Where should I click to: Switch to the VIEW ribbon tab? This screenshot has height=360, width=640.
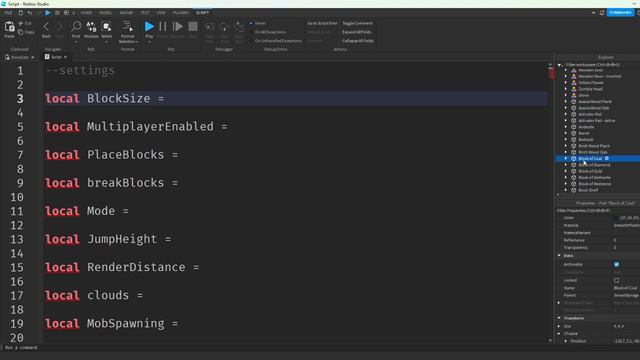click(x=161, y=13)
